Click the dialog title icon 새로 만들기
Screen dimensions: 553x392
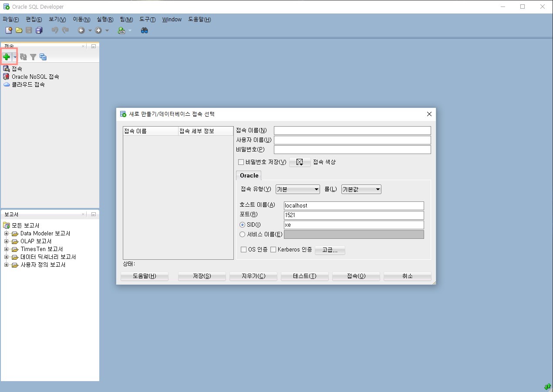point(123,114)
